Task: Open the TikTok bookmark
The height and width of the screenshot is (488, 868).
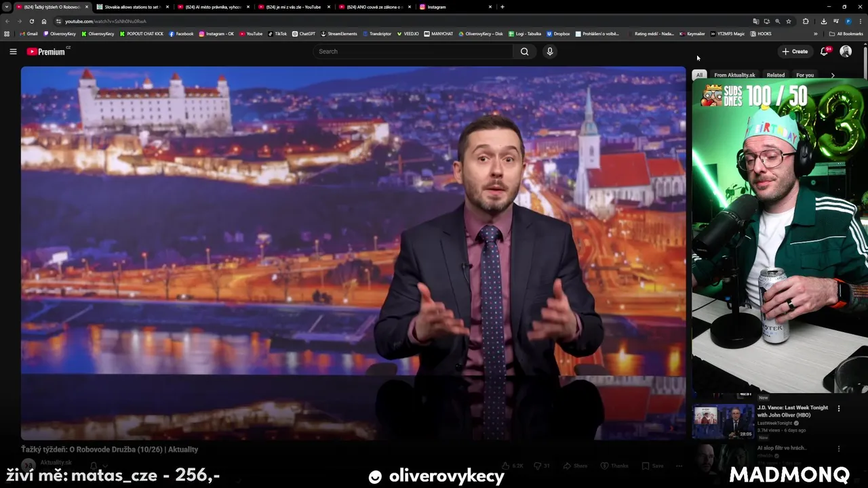Action: [277, 34]
